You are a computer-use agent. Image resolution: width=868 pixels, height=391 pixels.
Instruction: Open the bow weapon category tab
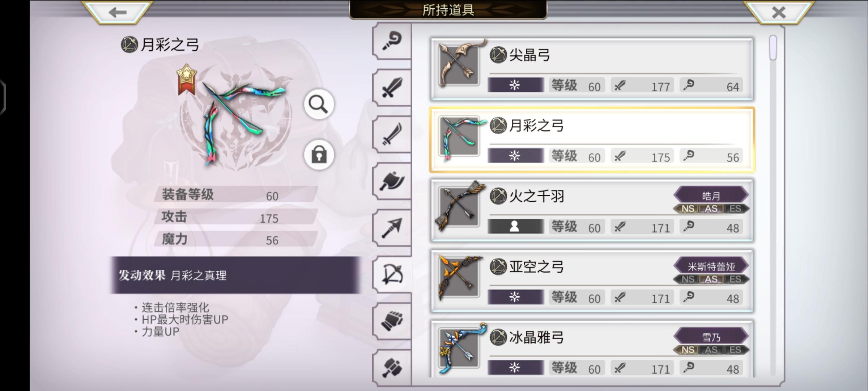pos(392,275)
